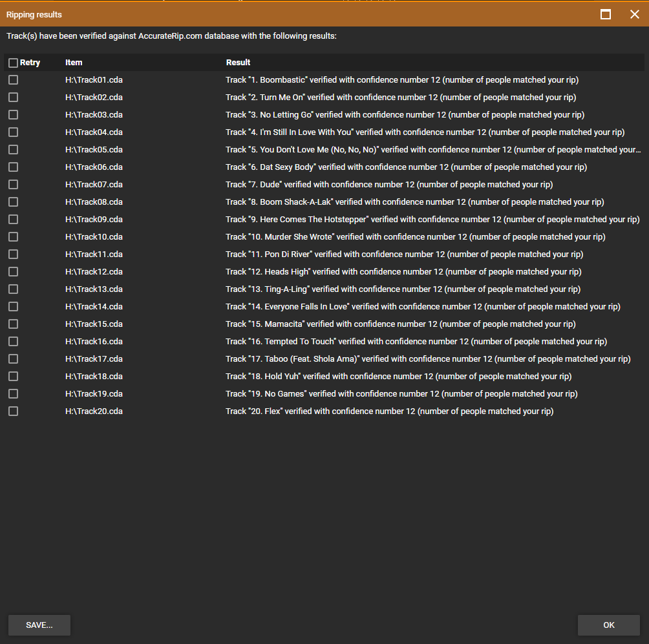Select the H:\Track03.cda item row
Screen dimensions: 649x644
(94, 115)
